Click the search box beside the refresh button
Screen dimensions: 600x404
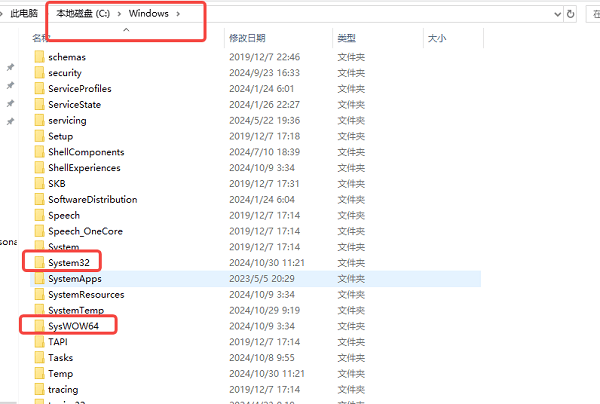coord(593,14)
